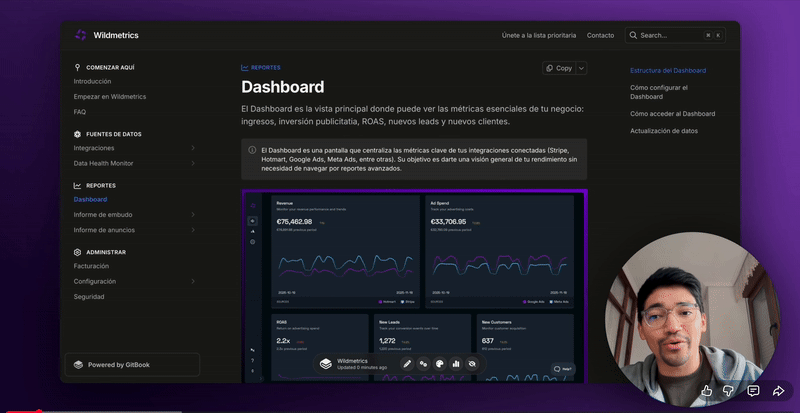Image resolution: width=800 pixels, height=413 pixels.
Task: Click the share arrow icon
Action: click(x=778, y=391)
